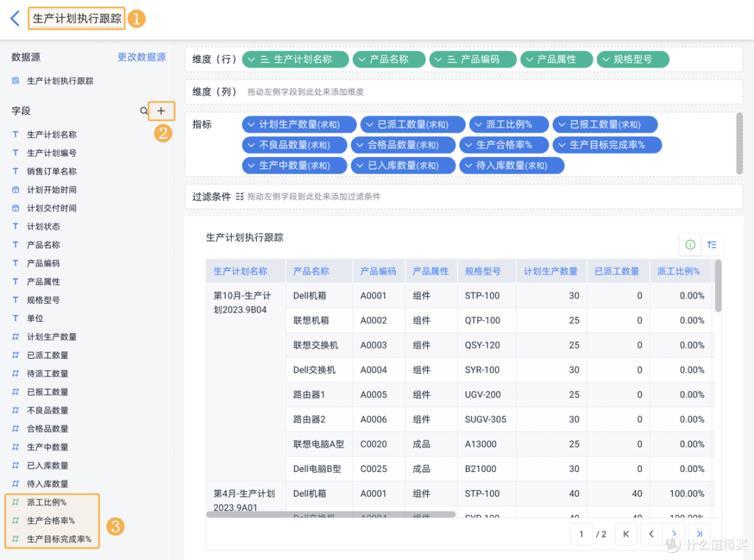Open dropdown of 已派工数量(求和) metric
Image resolution: width=754 pixels, height=560 pixels.
369,124
